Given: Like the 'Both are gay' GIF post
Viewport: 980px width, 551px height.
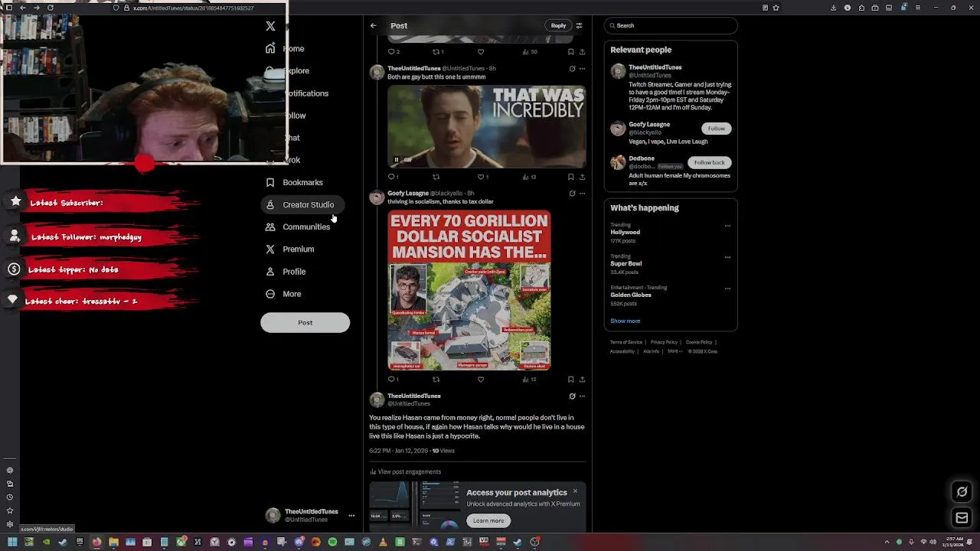Looking at the screenshot, I should click(482, 177).
